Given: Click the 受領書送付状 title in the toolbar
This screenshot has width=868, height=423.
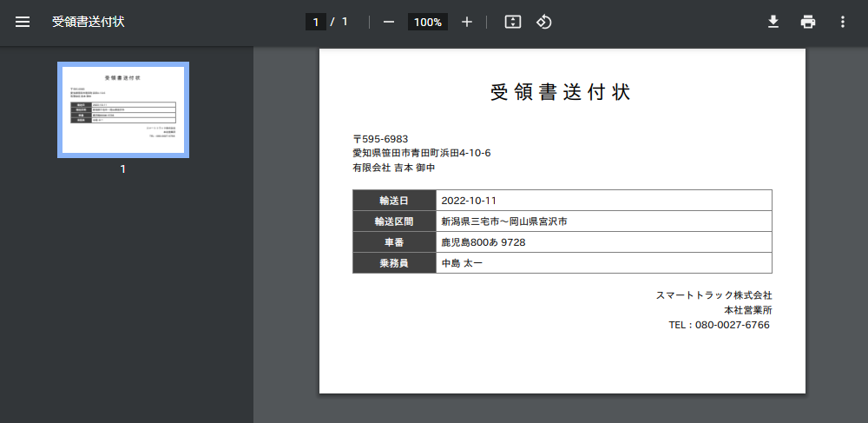Looking at the screenshot, I should tap(88, 22).
